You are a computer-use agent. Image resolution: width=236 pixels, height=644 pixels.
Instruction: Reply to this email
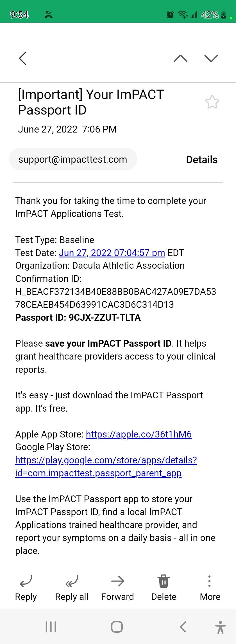[26, 588]
